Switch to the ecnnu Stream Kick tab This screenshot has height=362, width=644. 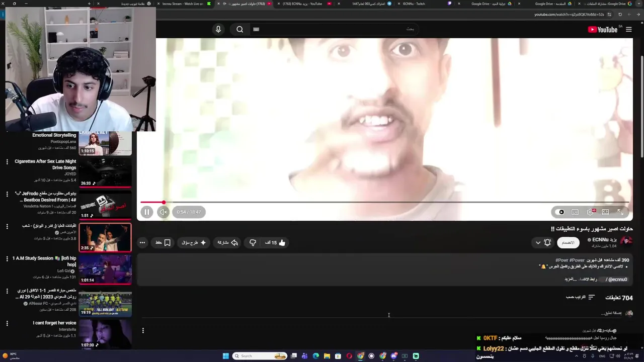point(186,4)
